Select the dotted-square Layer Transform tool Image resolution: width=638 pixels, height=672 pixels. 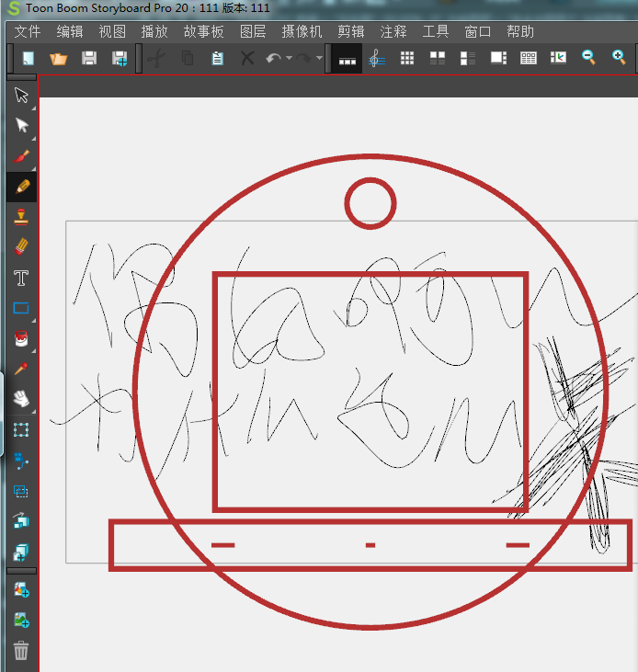pos(21,430)
